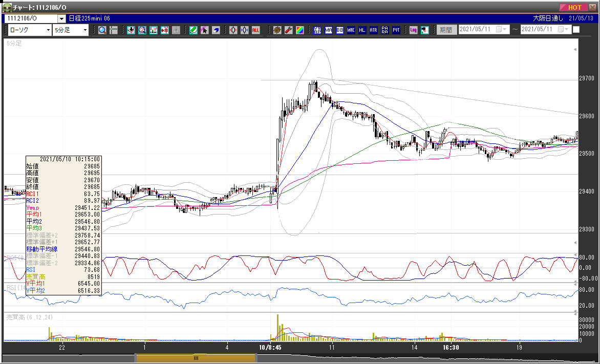Click the 移動平均線 row in info box
This screenshot has height=364, width=600.
pyautogui.click(x=63, y=249)
